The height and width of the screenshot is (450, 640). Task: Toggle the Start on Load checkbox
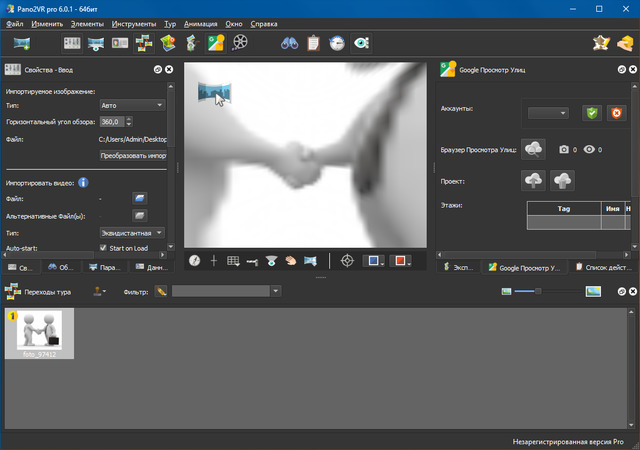[103, 248]
